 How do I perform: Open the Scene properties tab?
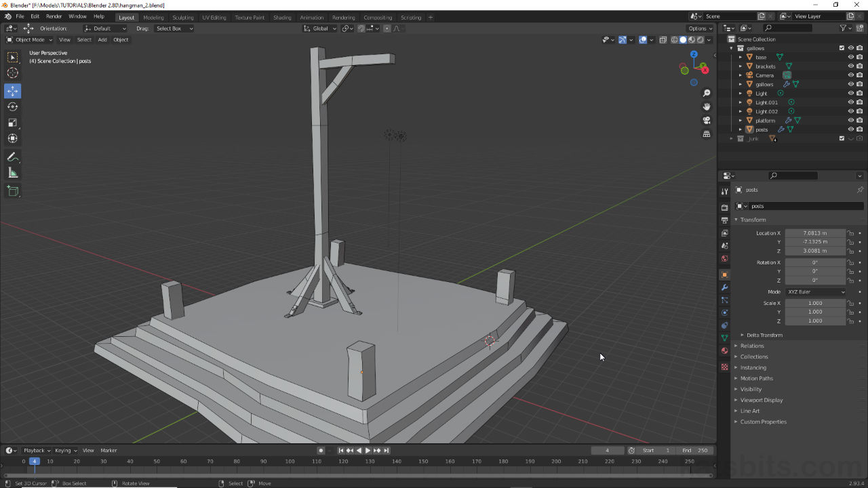point(724,246)
